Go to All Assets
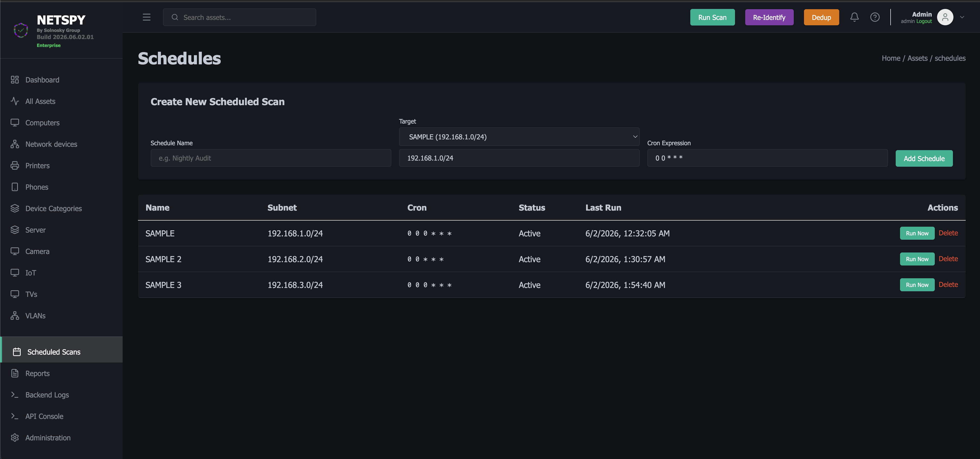The height and width of the screenshot is (459, 980). coord(62,101)
